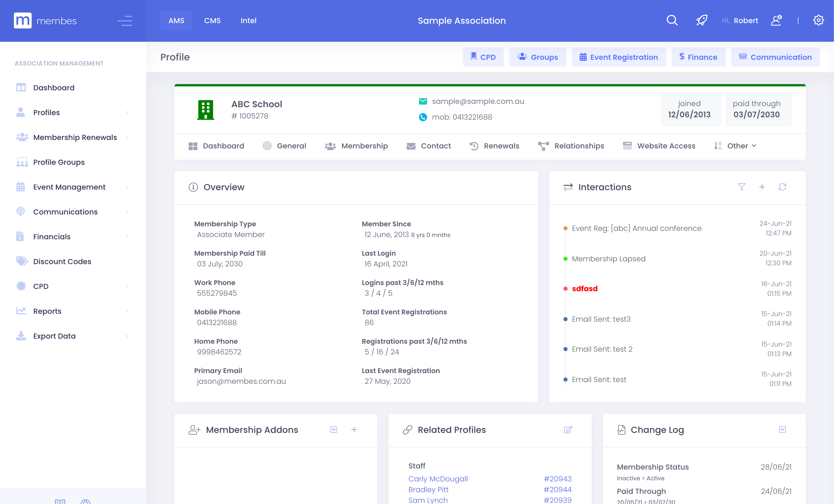
Task: Expand the Reports sidebar chevron
Action: coord(127,311)
